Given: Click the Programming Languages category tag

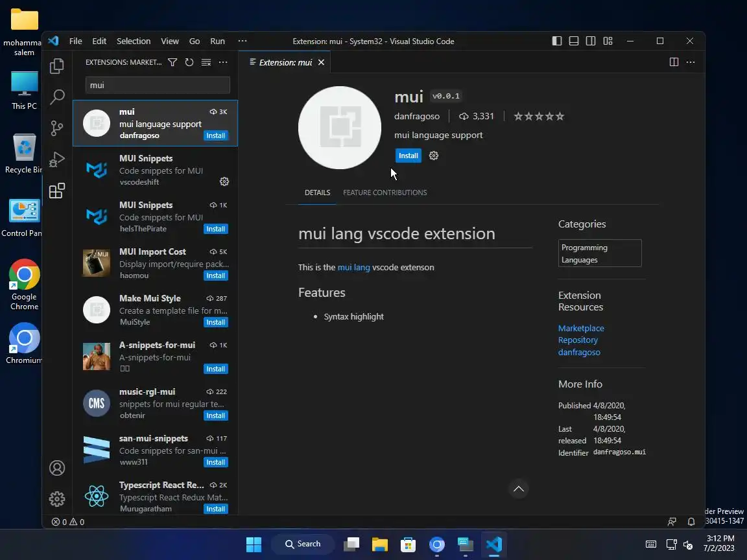Looking at the screenshot, I should coord(599,253).
